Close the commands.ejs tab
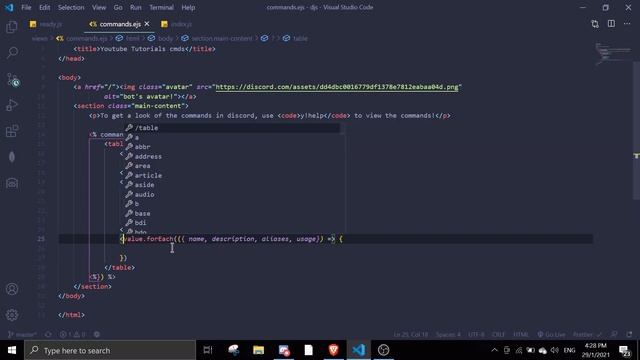This screenshot has height=360, width=640. point(147,24)
